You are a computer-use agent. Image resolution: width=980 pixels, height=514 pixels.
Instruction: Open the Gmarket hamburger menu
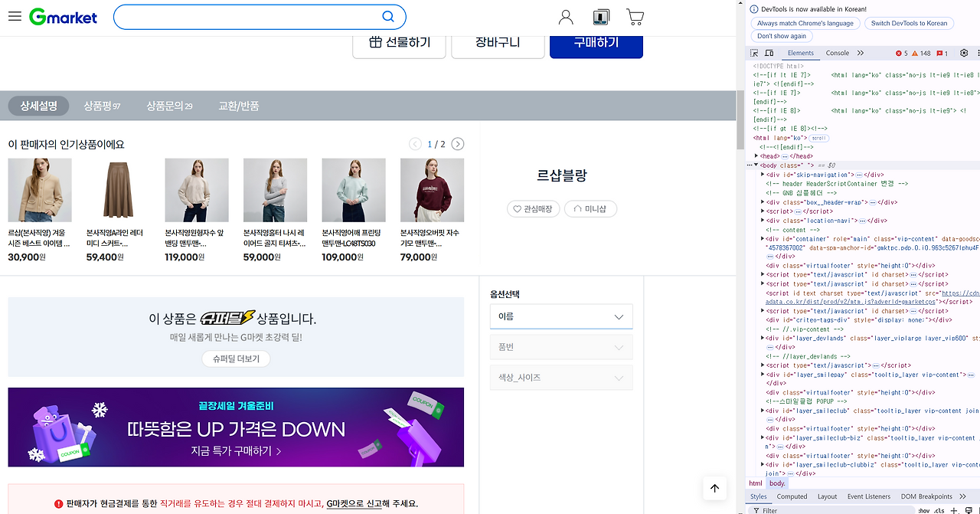coord(15,17)
